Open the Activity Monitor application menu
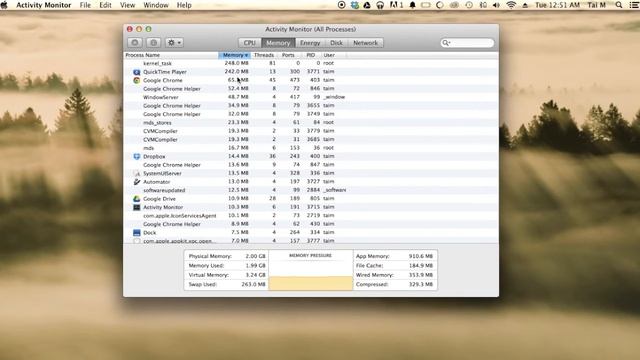640x360 pixels. pyautogui.click(x=43, y=5)
